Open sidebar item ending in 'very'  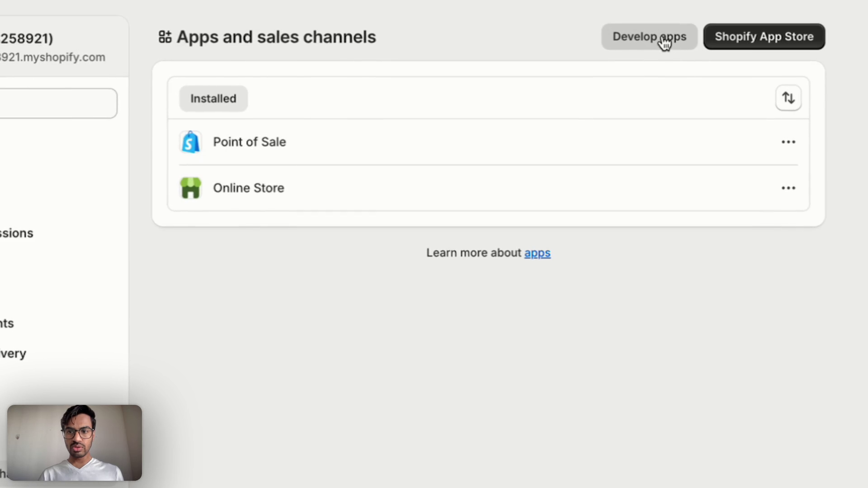tap(13, 353)
